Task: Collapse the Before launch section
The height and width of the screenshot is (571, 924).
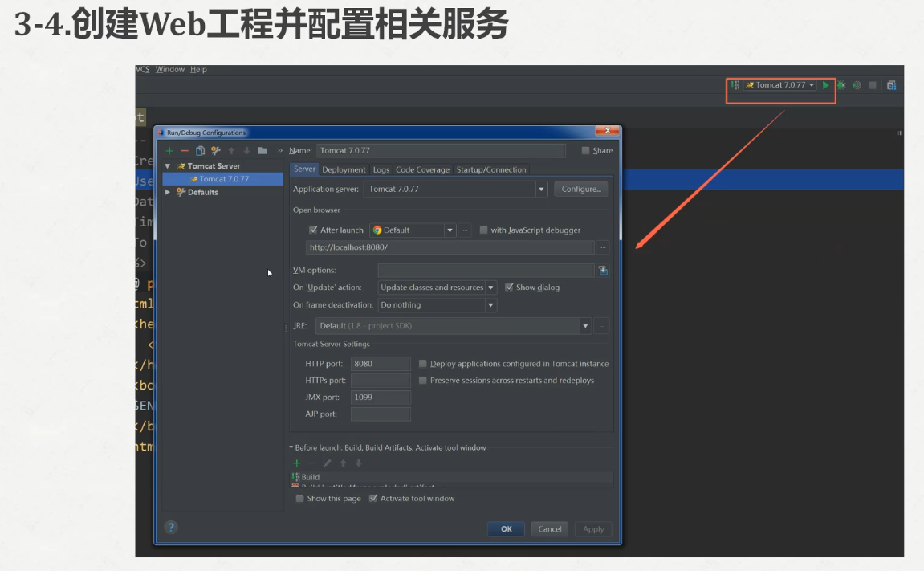Action: (291, 447)
